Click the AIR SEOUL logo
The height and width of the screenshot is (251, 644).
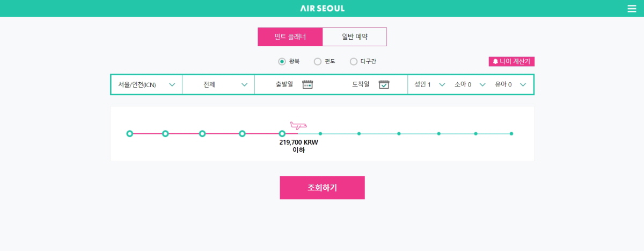[x=323, y=9]
